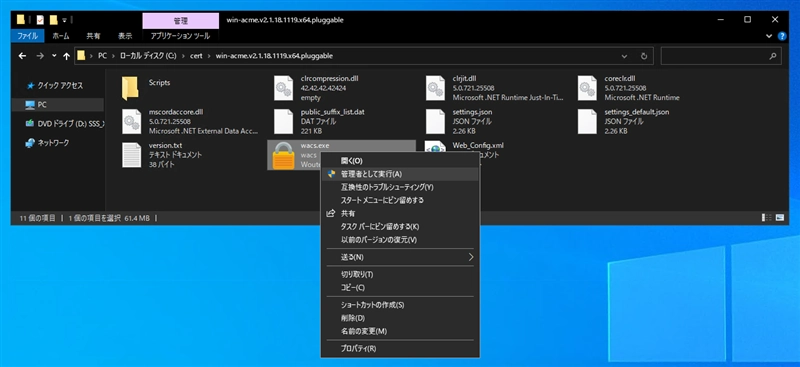This screenshot has height=367, width=800.
Task: Click the share icon in context menu
Action: pos(331,213)
